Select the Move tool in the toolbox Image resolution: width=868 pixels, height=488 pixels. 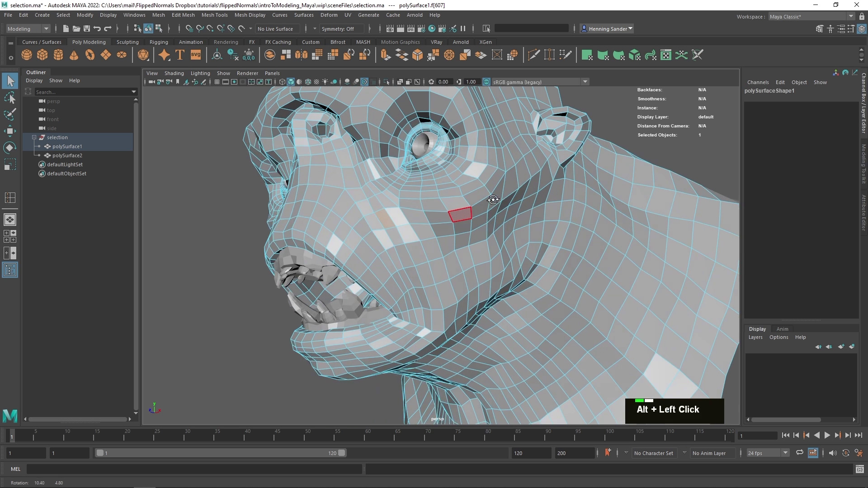coord(10,131)
